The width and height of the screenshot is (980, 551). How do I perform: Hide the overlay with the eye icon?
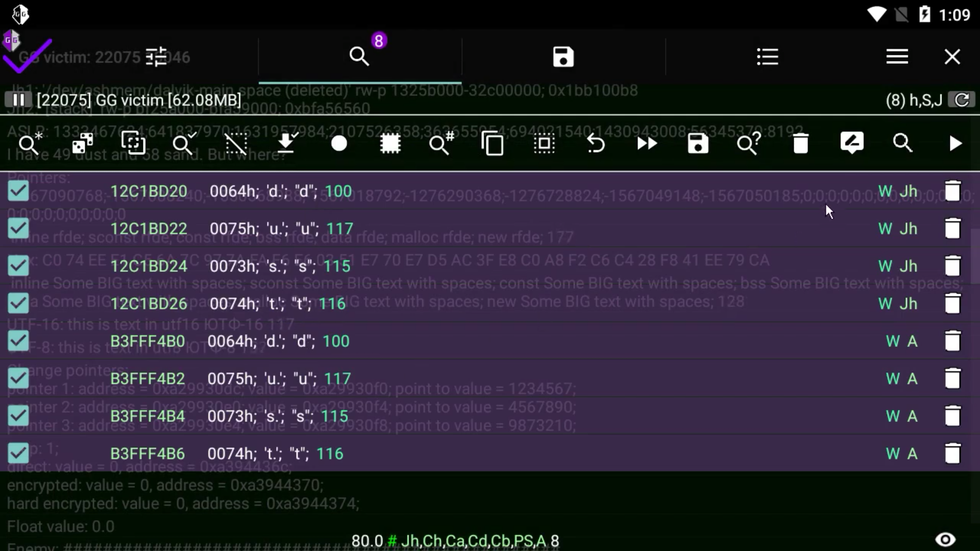[x=945, y=539]
